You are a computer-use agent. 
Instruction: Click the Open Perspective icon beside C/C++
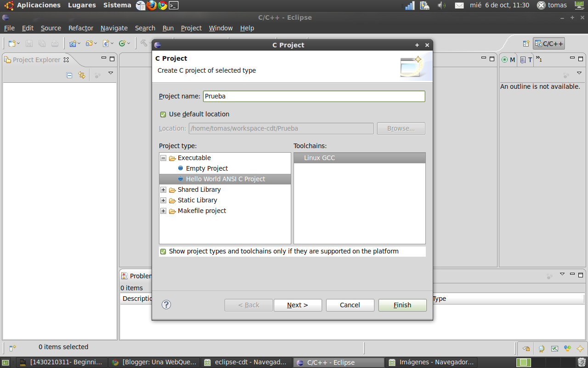coord(526,44)
